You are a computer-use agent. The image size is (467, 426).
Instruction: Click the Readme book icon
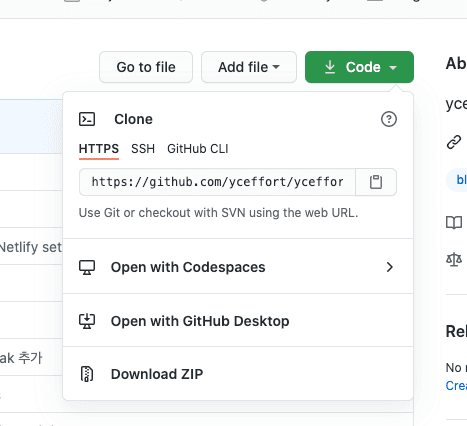pos(454,222)
